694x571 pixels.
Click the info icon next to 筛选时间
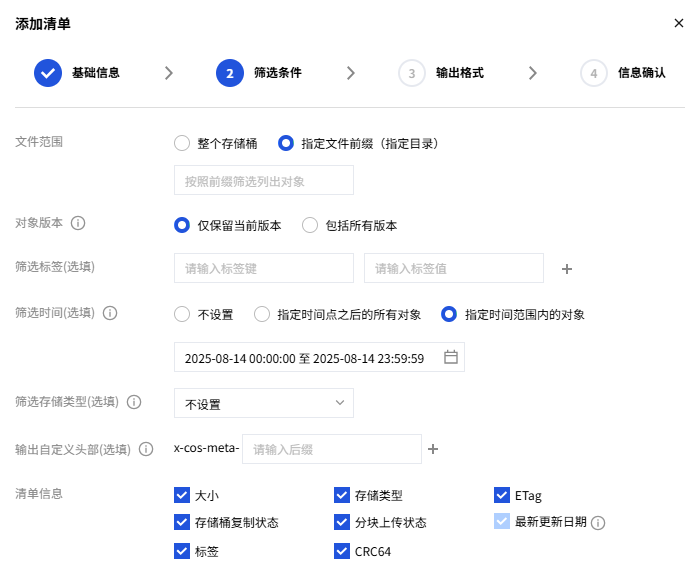[110, 313]
